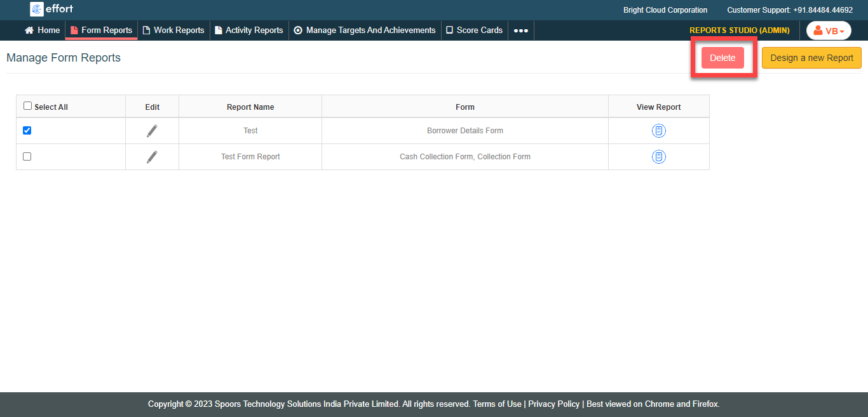Expand the three-dots more menu
This screenshot has width=868, height=417.
tap(520, 30)
